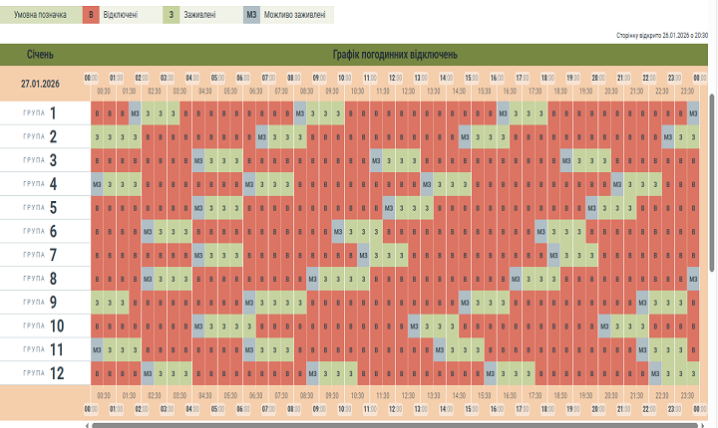Click the vertical scrollbar on the right
Image resolution: width=718 pixels, height=428 pixels.
(712, 180)
